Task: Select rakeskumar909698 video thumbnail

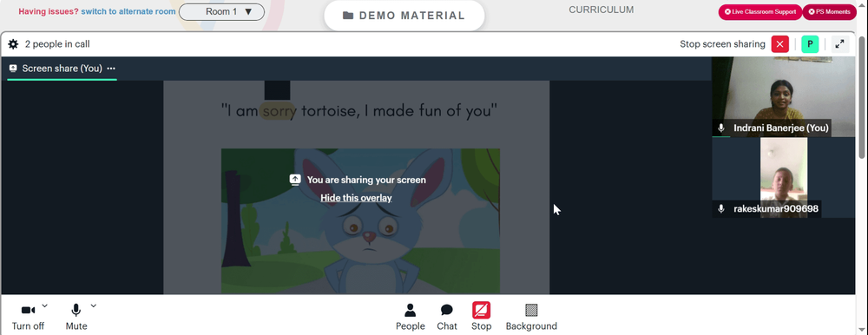Action: [783, 177]
